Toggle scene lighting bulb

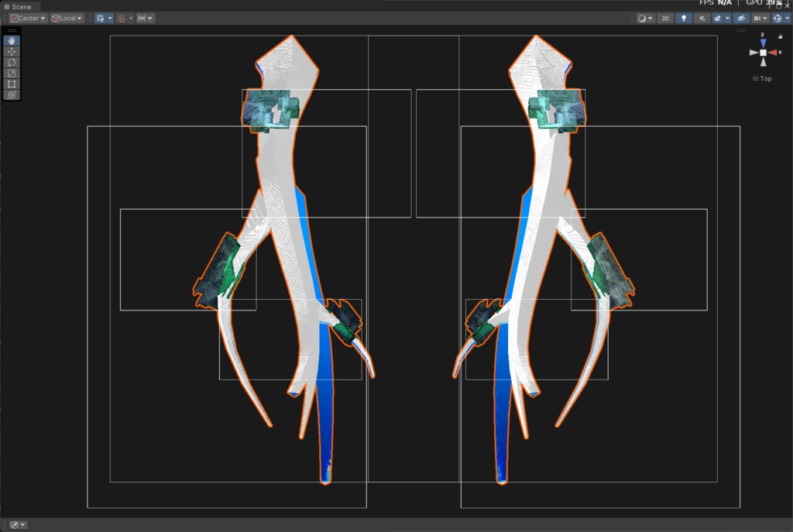(x=684, y=19)
